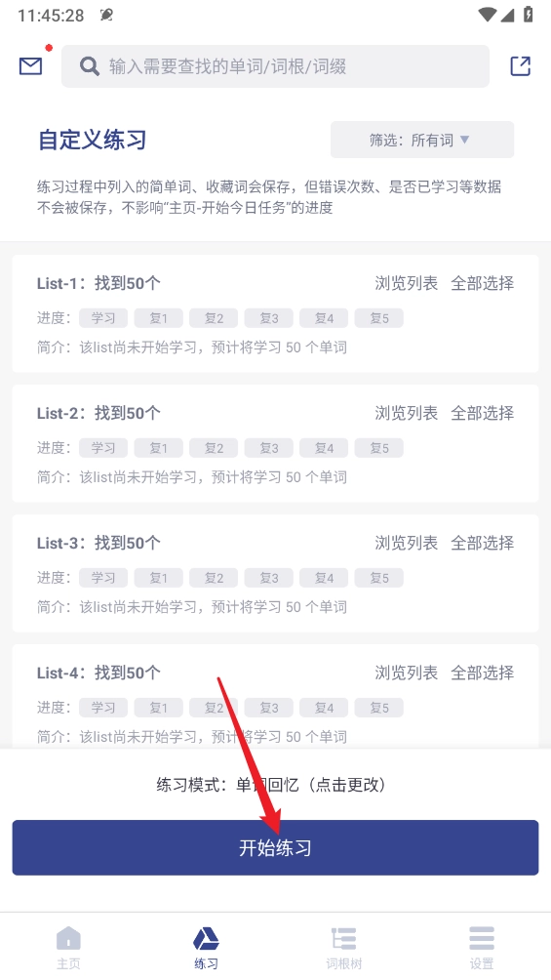Open 设置 settings tab
The image size is (551, 980).
click(x=482, y=947)
